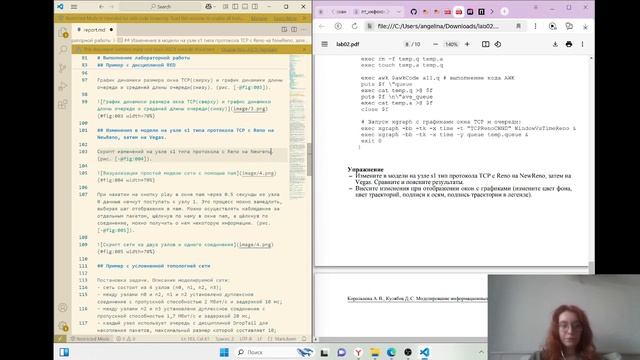Open the PDF viewer sidebar menu
640x360 pixels.
pyautogui.click(x=324, y=44)
